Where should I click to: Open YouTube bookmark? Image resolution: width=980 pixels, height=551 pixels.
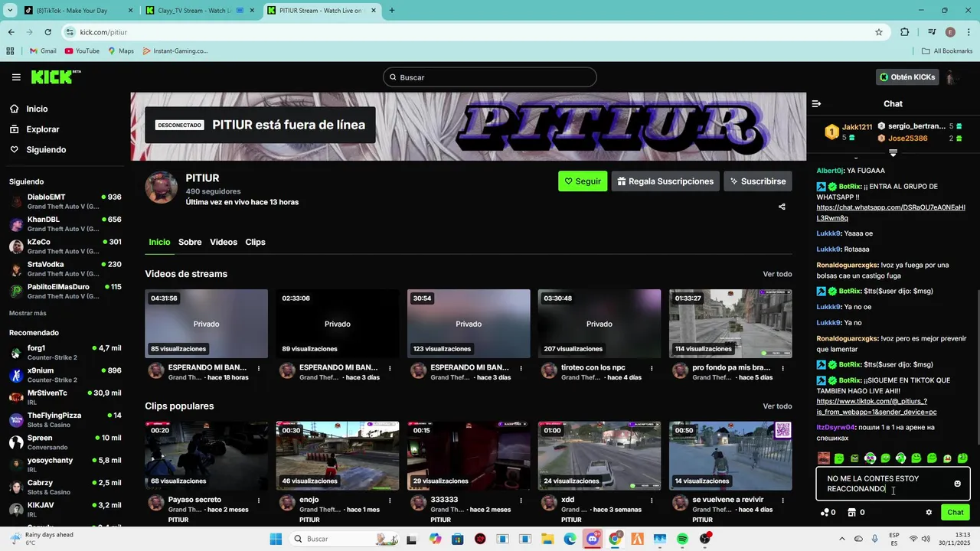tap(82, 51)
